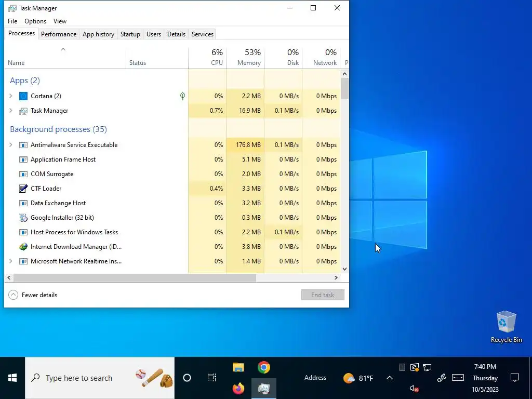Open the Options menu
Viewport: 532px width, 399px height.
tap(35, 21)
